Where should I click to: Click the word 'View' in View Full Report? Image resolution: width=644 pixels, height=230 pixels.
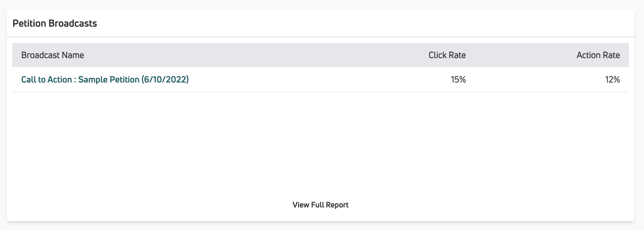click(x=301, y=205)
